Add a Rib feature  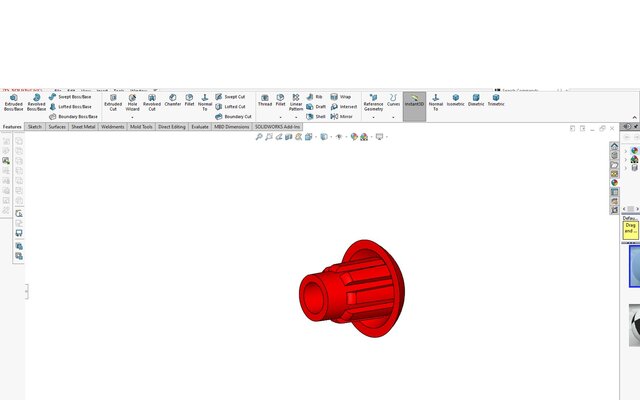314,97
